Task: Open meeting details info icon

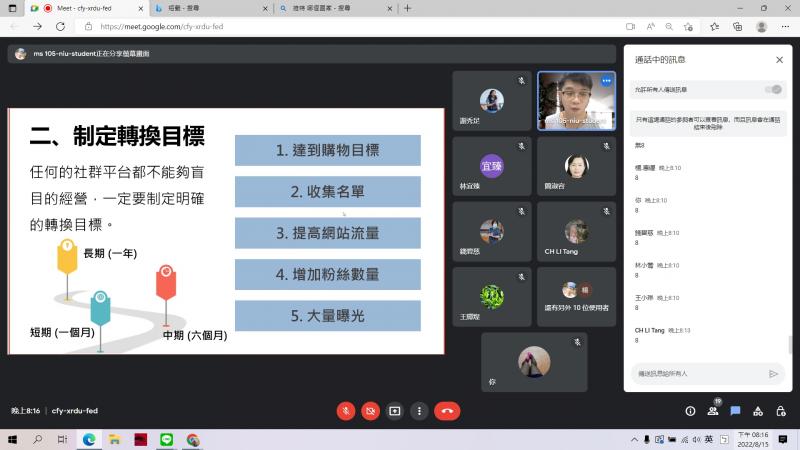Action: point(690,411)
